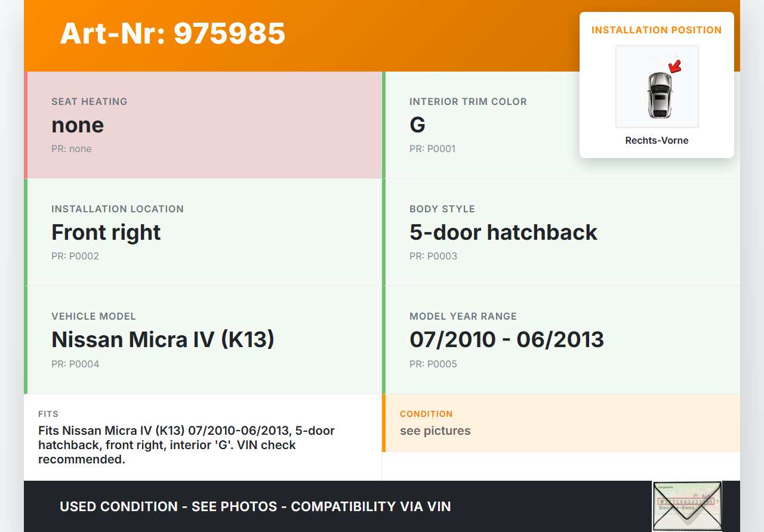This screenshot has width=764, height=532.
Task: Click the Rechts-Vorne caption label
Action: [657, 141]
